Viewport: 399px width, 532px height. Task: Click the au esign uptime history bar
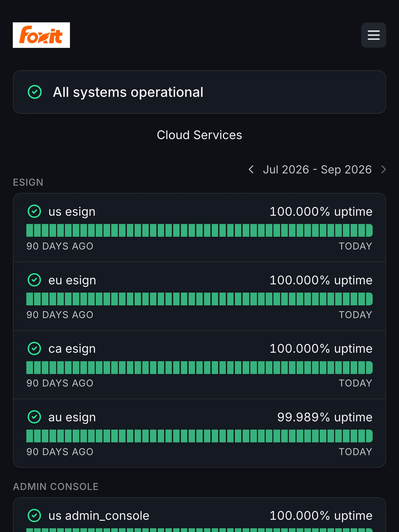coord(199,436)
